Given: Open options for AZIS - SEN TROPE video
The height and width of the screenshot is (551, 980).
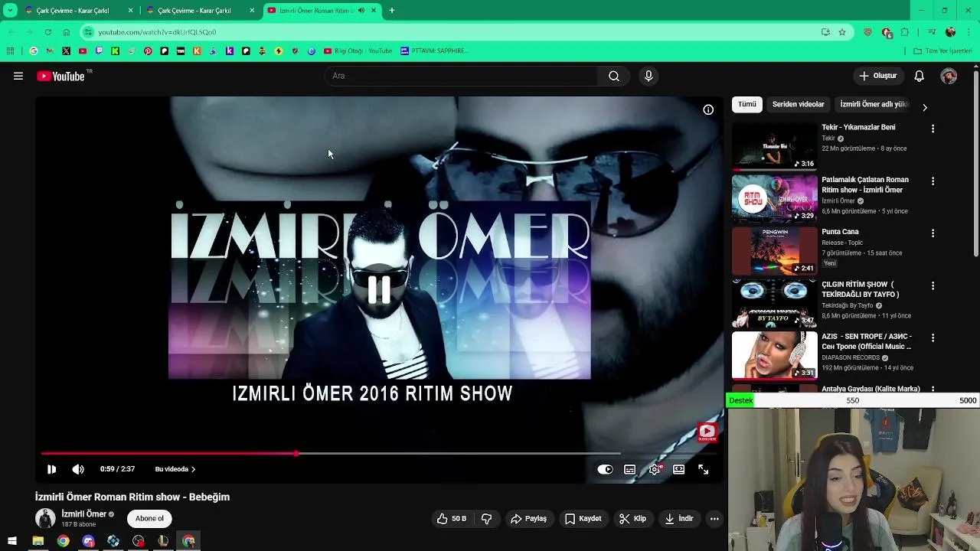Looking at the screenshot, I should tap(933, 337).
